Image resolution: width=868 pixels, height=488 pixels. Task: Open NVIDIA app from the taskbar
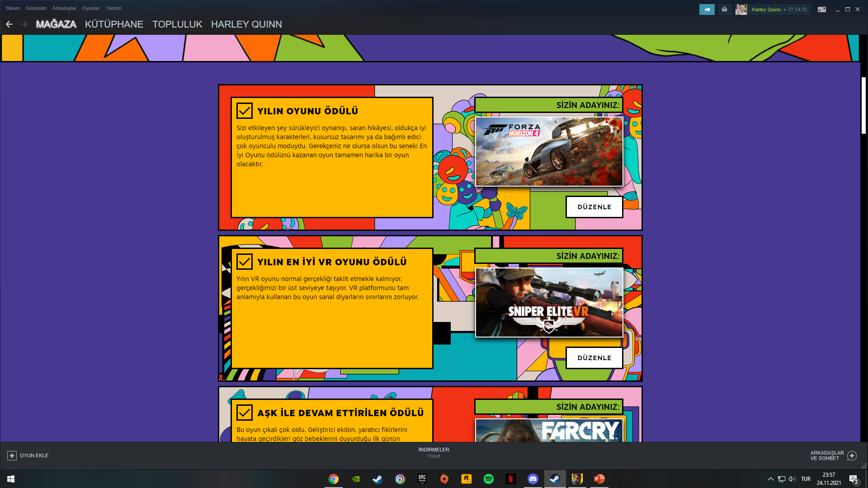tap(356, 479)
